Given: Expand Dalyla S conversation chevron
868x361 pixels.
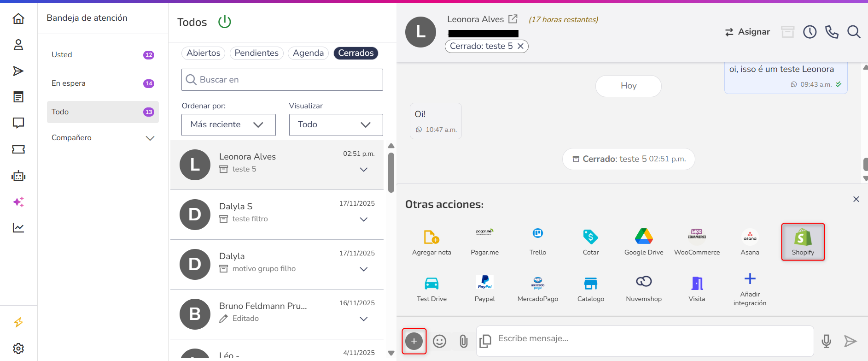Looking at the screenshot, I should click(364, 219).
